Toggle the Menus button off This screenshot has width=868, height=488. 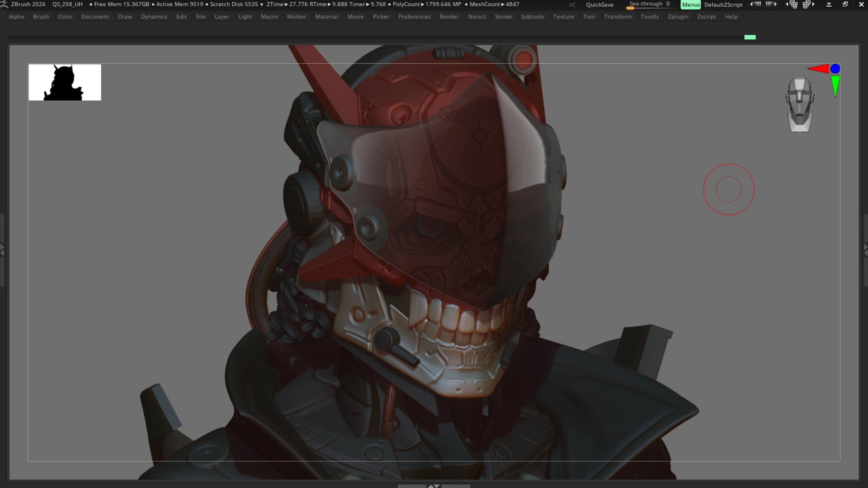(x=690, y=5)
